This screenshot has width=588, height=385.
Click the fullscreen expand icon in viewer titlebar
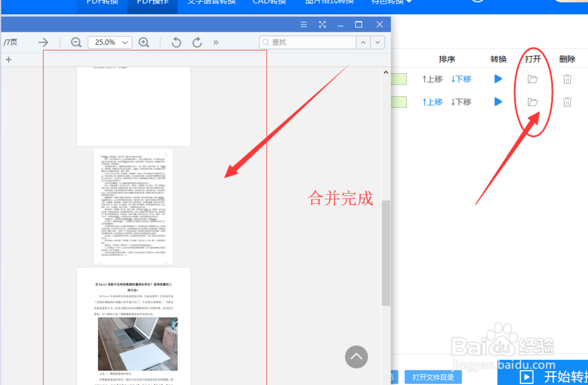pyautogui.click(x=322, y=24)
